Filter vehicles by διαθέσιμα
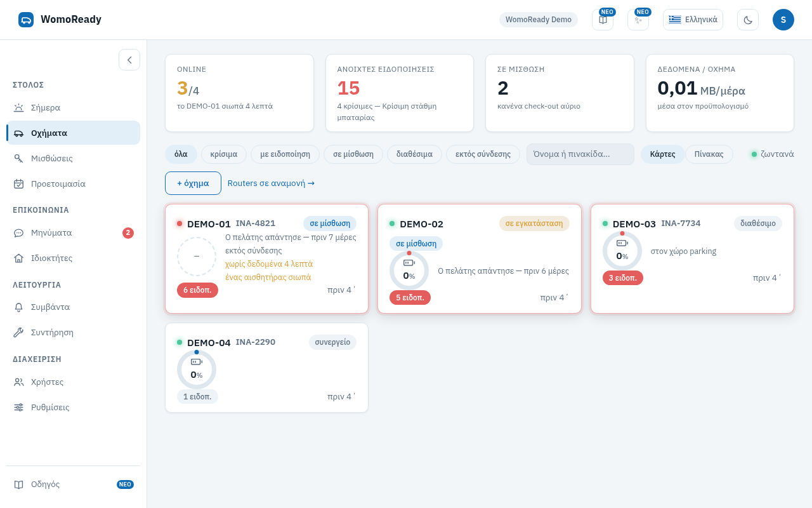Image resolution: width=812 pixels, height=508 pixels. [414, 154]
